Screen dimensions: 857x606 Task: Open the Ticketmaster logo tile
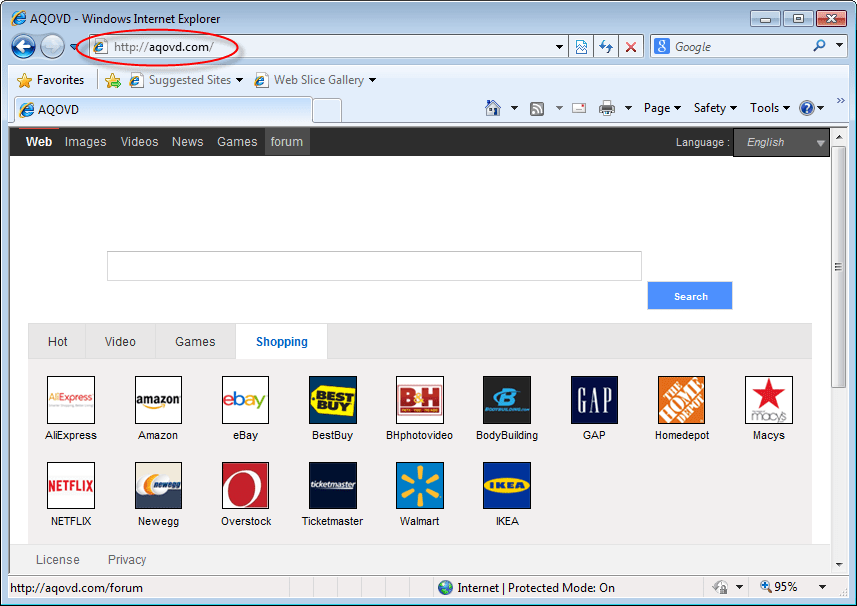click(333, 486)
